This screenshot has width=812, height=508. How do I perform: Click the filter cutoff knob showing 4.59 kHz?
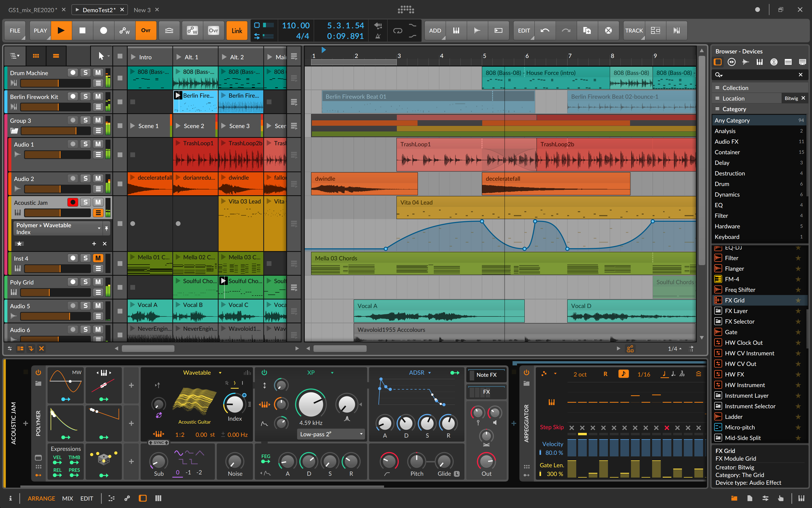(311, 404)
